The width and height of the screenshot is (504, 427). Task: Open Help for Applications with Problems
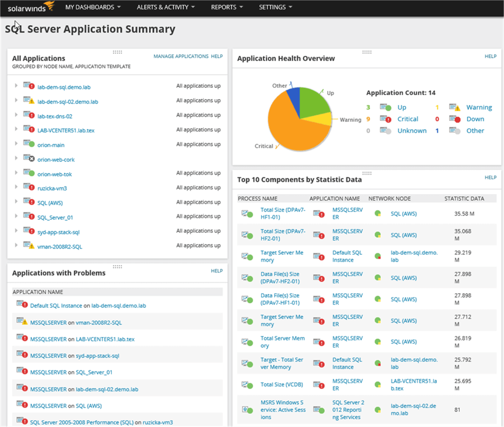click(217, 271)
